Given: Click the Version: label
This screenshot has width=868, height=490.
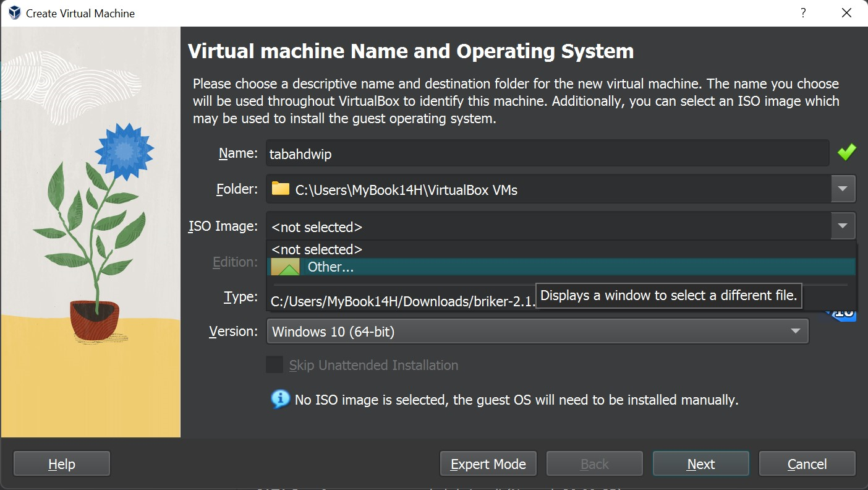Looking at the screenshot, I should click(234, 332).
